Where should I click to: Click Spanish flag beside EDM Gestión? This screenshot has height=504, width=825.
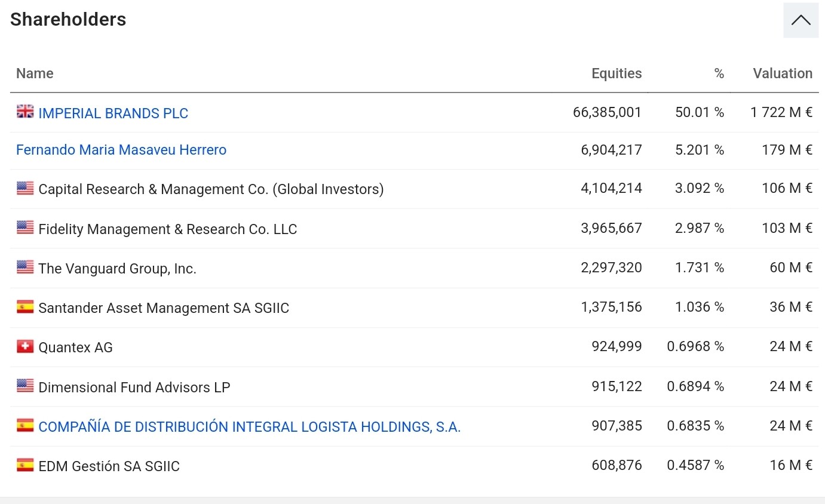[25, 465]
